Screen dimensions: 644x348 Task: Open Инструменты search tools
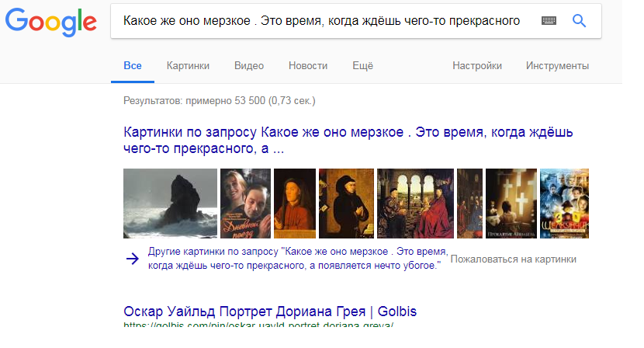tap(557, 66)
